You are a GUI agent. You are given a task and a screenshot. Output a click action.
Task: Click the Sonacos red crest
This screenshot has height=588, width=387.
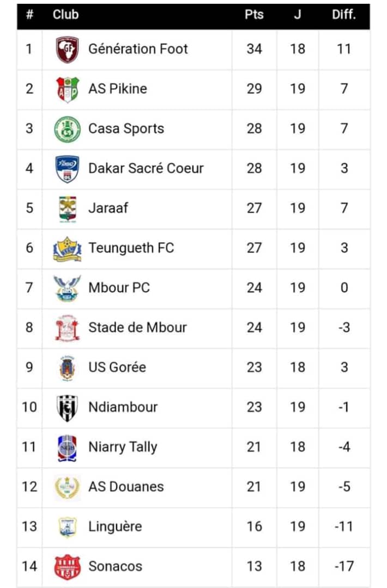(68, 566)
